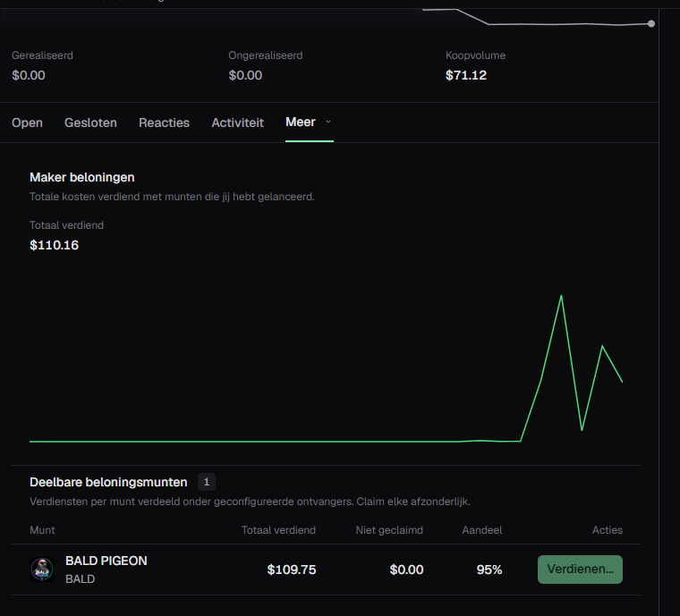This screenshot has height=616, width=680.
Task: Click the end-point marker on top chart
Action: coord(651,24)
